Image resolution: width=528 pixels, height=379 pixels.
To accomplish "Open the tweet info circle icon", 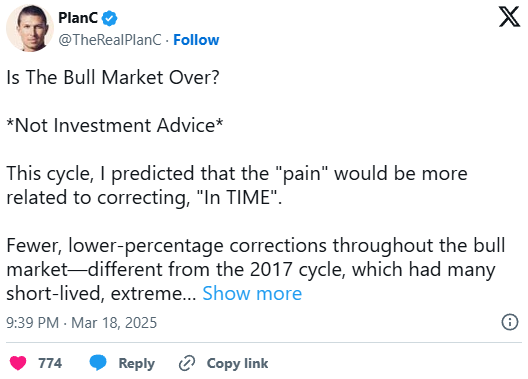I will click(510, 322).
